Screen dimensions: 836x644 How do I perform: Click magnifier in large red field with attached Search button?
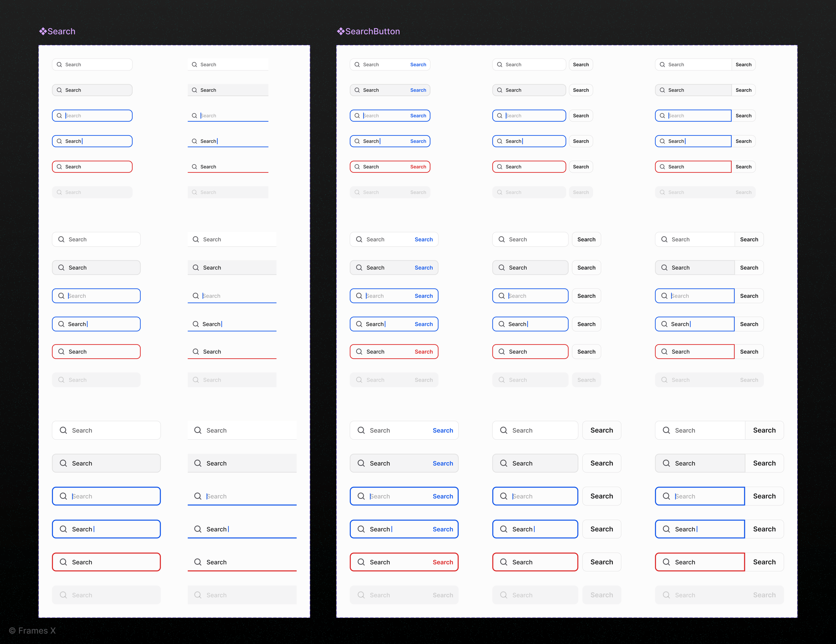667,562
